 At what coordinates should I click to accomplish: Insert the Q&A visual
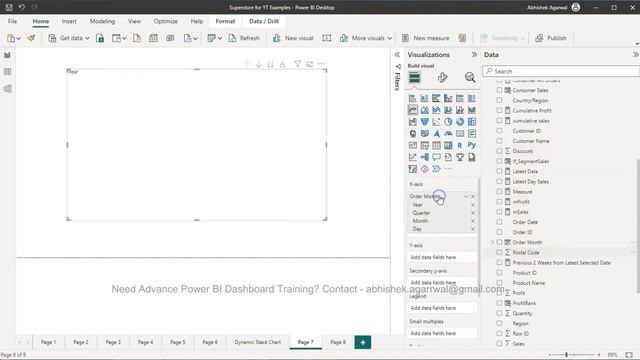click(436, 157)
